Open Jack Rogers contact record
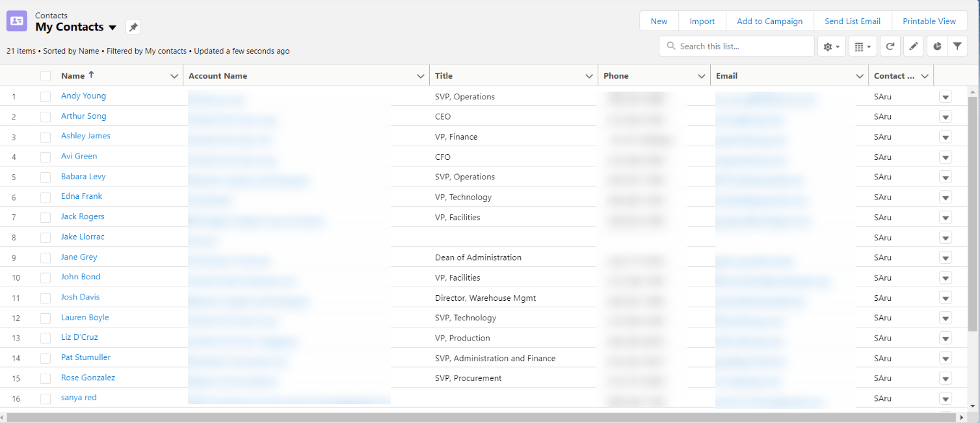This screenshot has width=980, height=423. 82,216
